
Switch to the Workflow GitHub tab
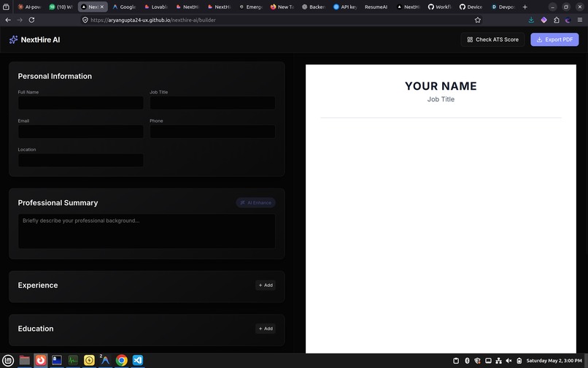[439, 7]
